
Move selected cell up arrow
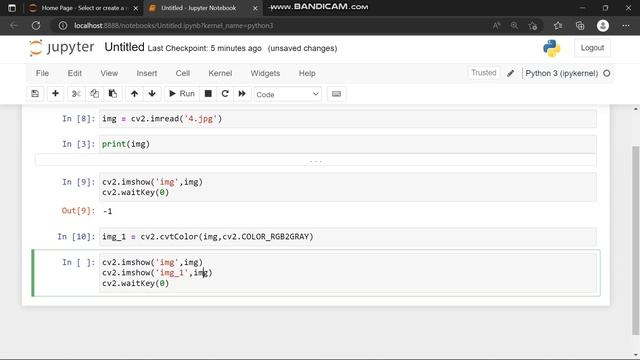pos(134,94)
